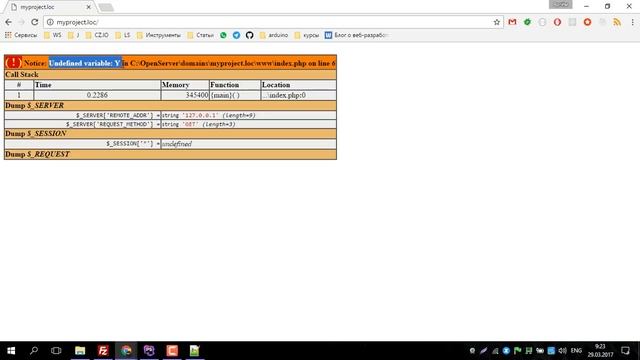Viewport: 640px width, 360px height.
Task: Open PhpStorm from the taskbar
Action: pyautogui.click(x=149, y=351)
